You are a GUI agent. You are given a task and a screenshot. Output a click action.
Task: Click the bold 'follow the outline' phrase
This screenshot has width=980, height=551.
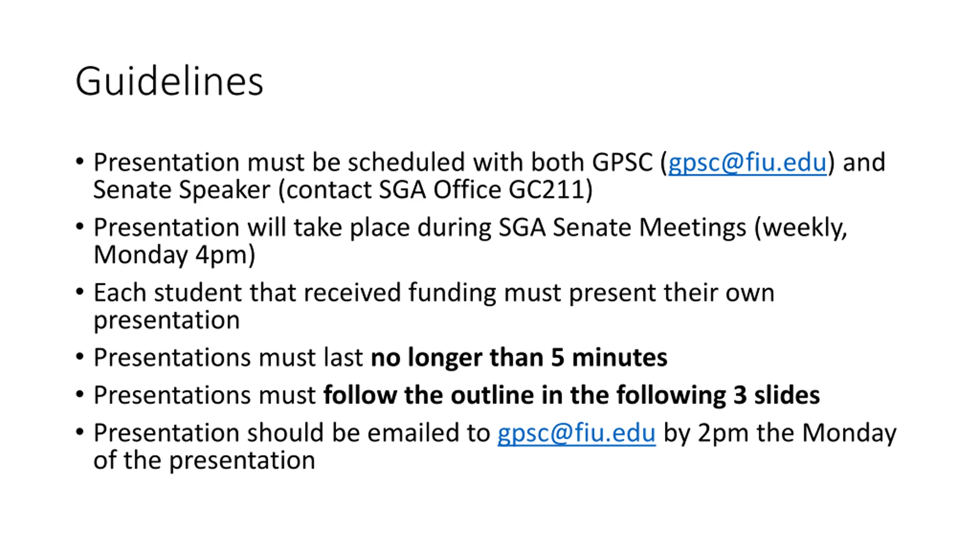[429, 395]
